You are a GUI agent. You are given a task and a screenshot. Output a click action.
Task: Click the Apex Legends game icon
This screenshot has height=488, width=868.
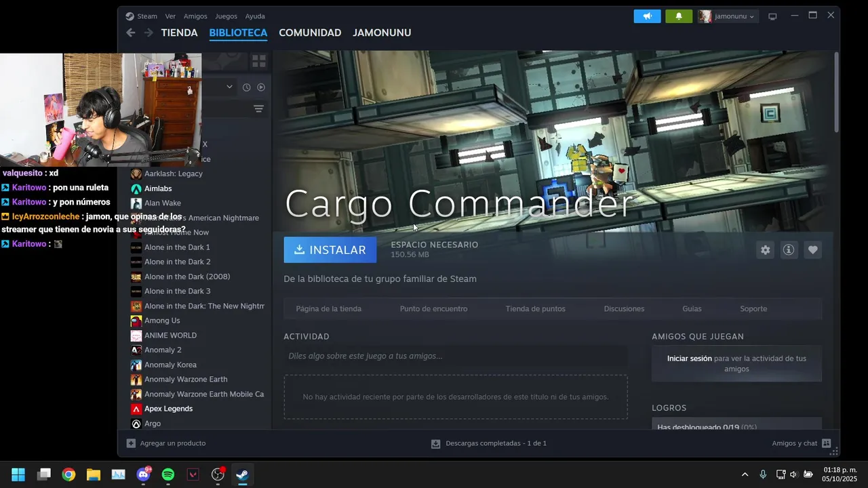(136, 409)
